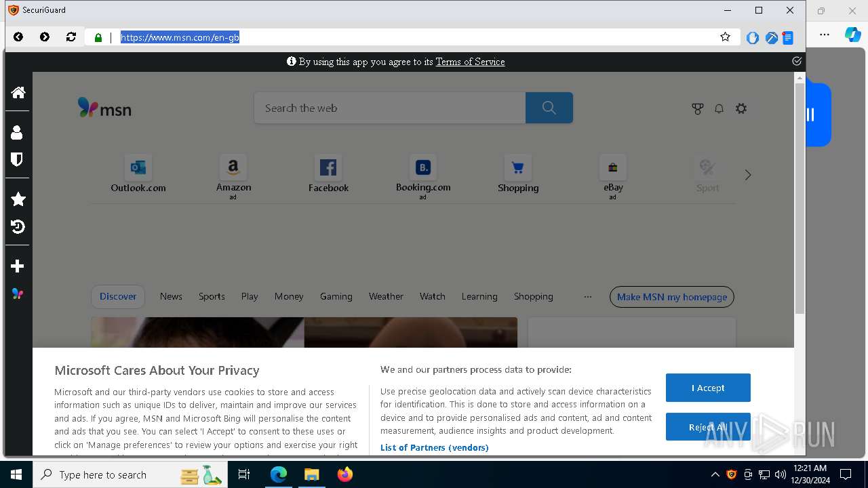Viewport: 868px width, 488px height.
Task: Open the blue pen extension icon
Action: 771,38
